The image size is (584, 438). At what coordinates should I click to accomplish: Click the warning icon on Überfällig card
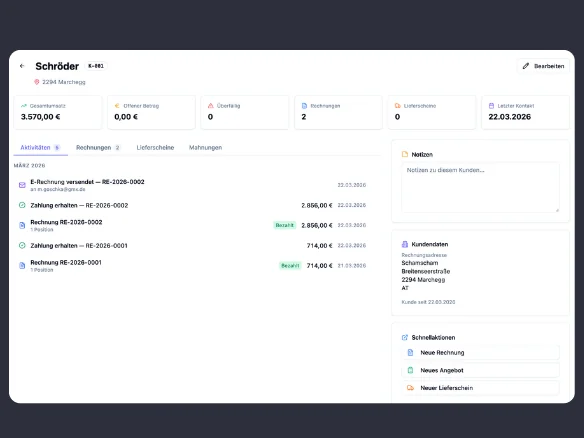210,106
